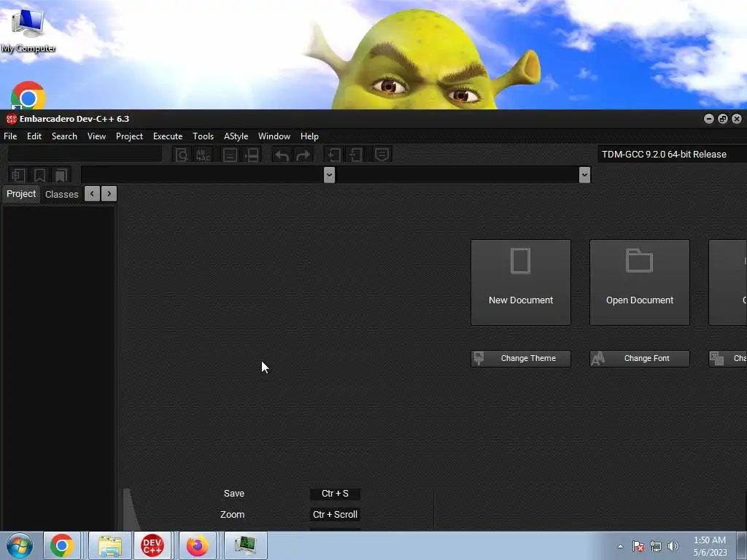
Task: Click the system monitor taskbar icon
Action: 246,545
